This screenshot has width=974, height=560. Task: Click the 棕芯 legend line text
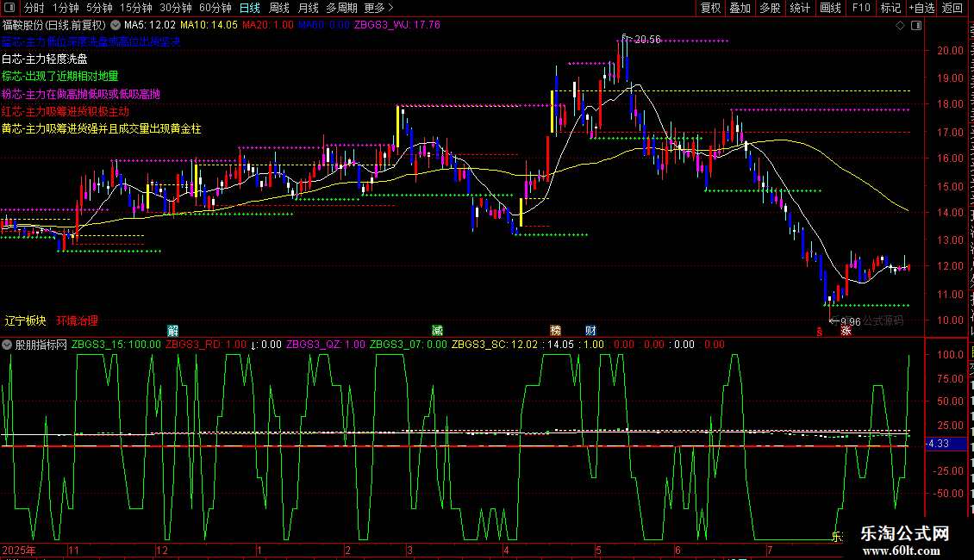[59, 77]
